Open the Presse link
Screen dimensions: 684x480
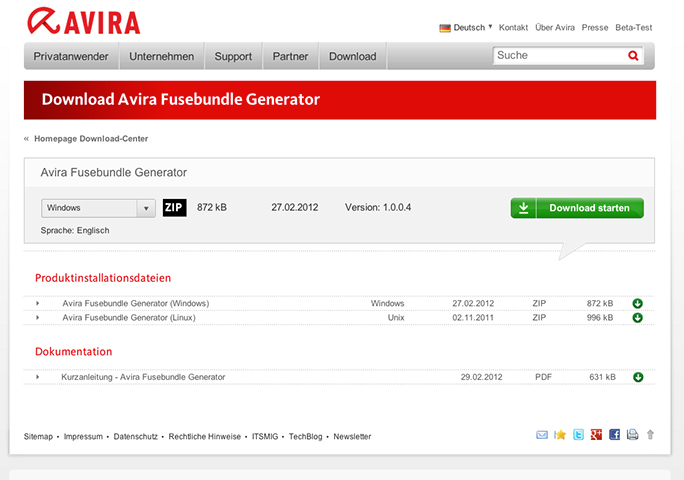(x=595, y=27)
